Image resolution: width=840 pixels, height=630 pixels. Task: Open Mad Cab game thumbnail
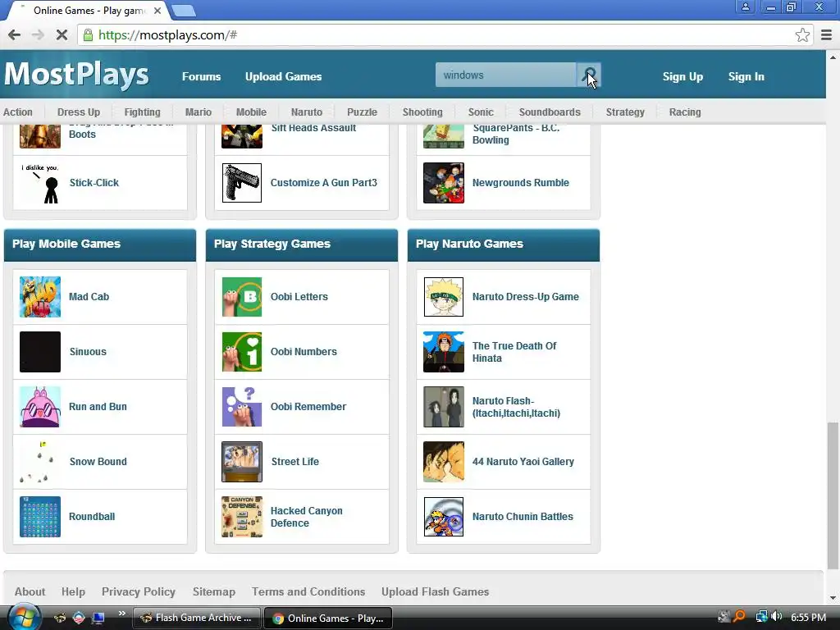(x=40, y=297)
